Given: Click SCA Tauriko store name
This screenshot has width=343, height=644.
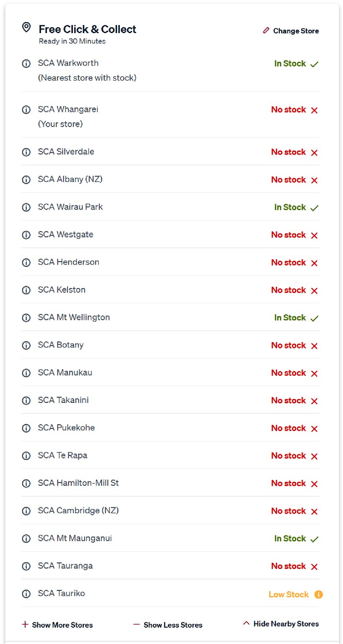Looking at the screenshot, I should [61, 593].
